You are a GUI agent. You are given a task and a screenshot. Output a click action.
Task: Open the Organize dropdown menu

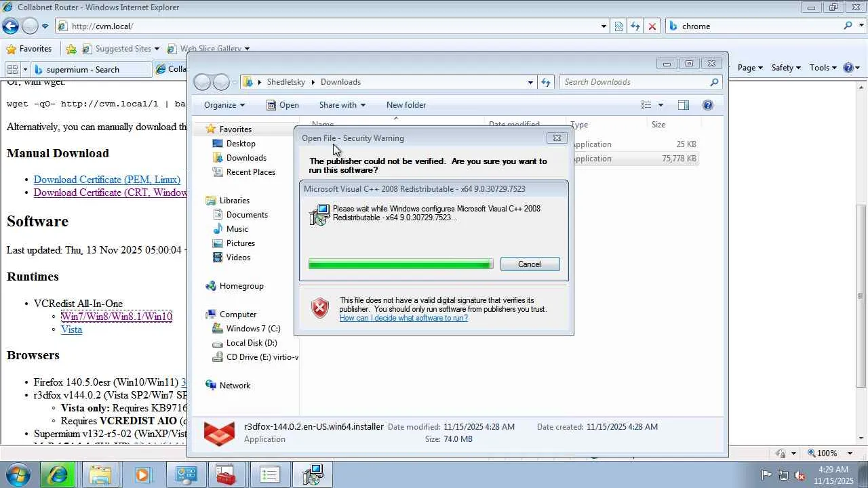224,105
